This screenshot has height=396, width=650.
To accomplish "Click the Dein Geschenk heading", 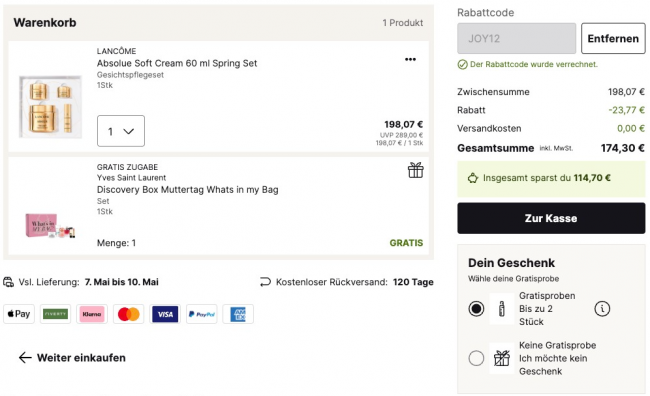I will [x=511, y=263].
